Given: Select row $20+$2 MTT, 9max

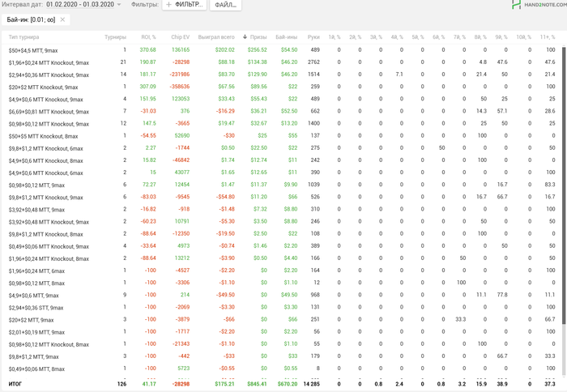Looking at the screenshot, I should pos(282,320).
